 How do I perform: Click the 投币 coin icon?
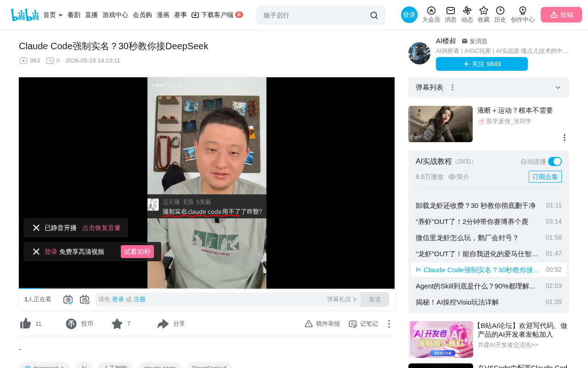click(71, 324)
